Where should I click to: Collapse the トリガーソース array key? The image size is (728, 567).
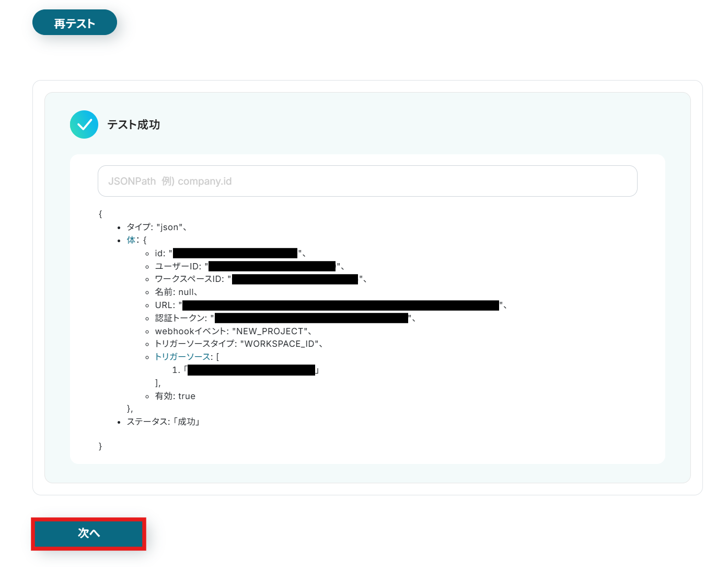pyautogui.click(x=183, y=357)
